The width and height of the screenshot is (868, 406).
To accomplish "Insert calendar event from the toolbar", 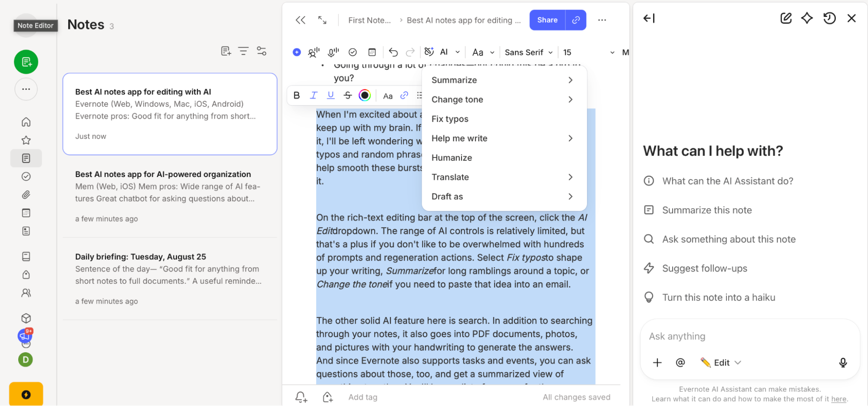I will [372, 52].
